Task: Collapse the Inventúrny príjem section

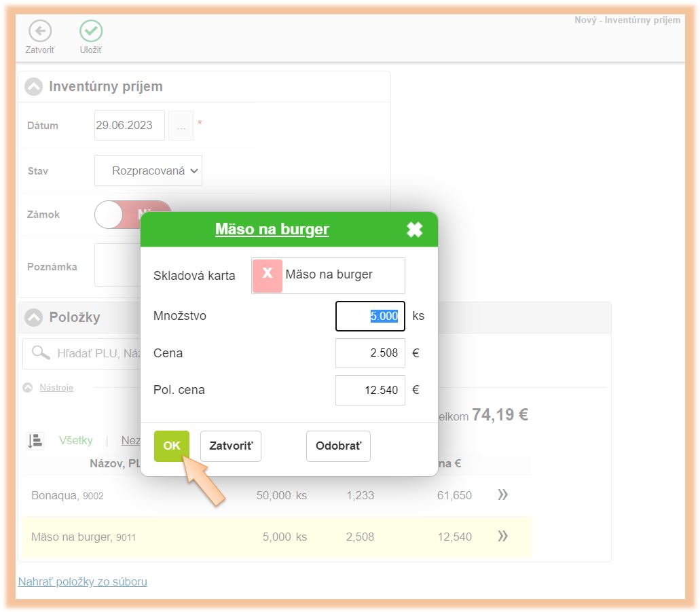Action: coord(33,87)
